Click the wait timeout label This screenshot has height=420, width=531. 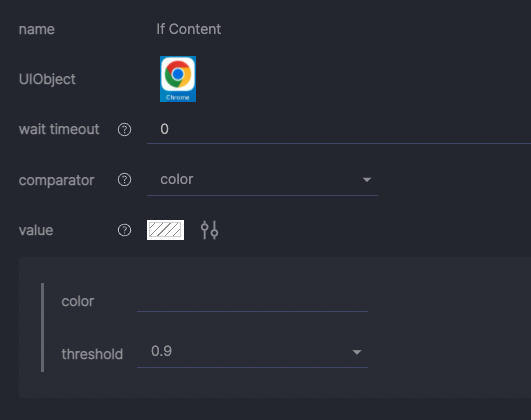59,129
